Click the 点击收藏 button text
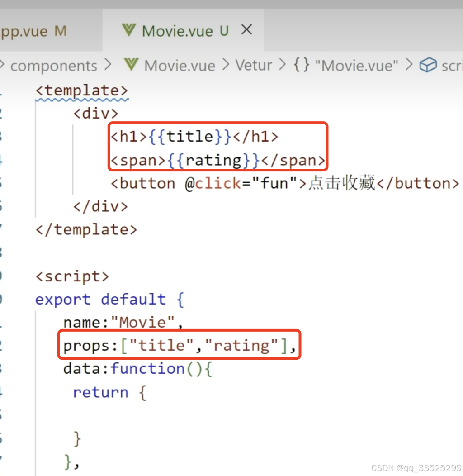The width and height of the screenshot is (463, 476). 342,183
